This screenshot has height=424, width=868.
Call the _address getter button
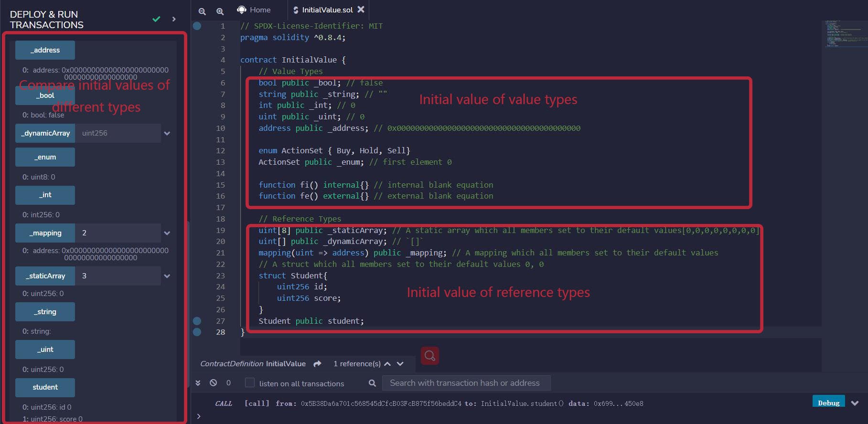pos(45,50)
